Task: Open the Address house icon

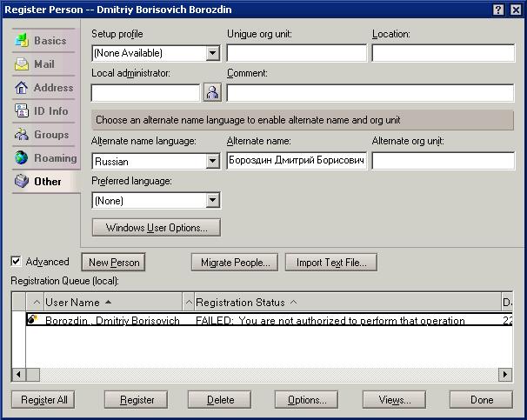Action: pyautogui.click(x=22, y=87)
